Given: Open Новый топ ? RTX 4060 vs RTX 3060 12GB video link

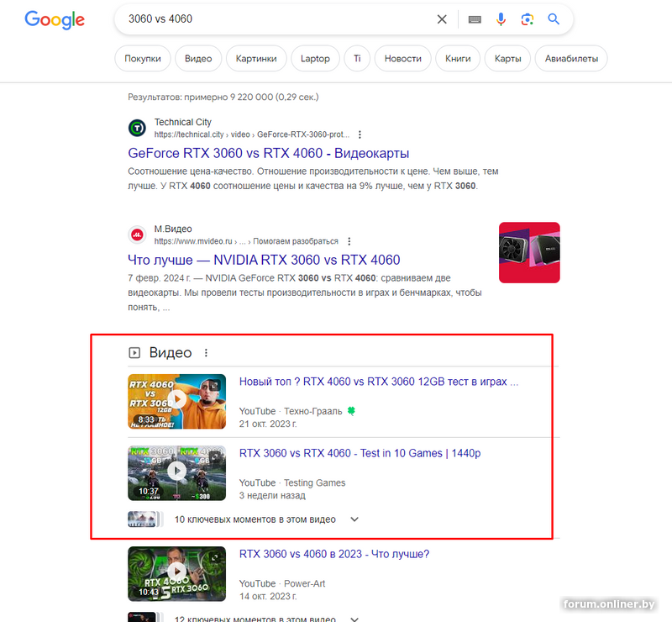Looking at the screenshot, I should click(x=379, y=382).
